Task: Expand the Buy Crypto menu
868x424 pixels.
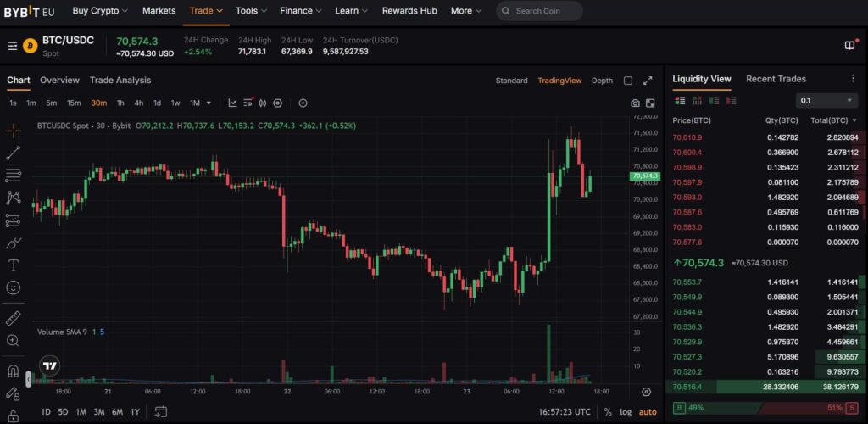Action: [100, 10]
